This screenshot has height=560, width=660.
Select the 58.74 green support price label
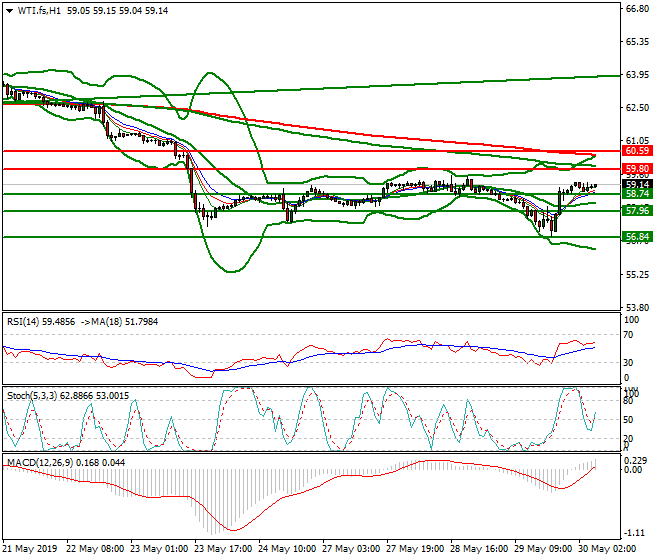click(x=637, y=194)
